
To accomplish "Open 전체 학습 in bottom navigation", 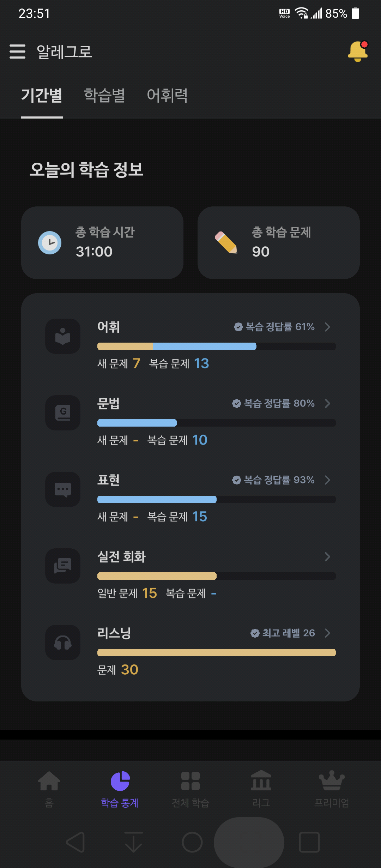I will (x=190, y=789).
